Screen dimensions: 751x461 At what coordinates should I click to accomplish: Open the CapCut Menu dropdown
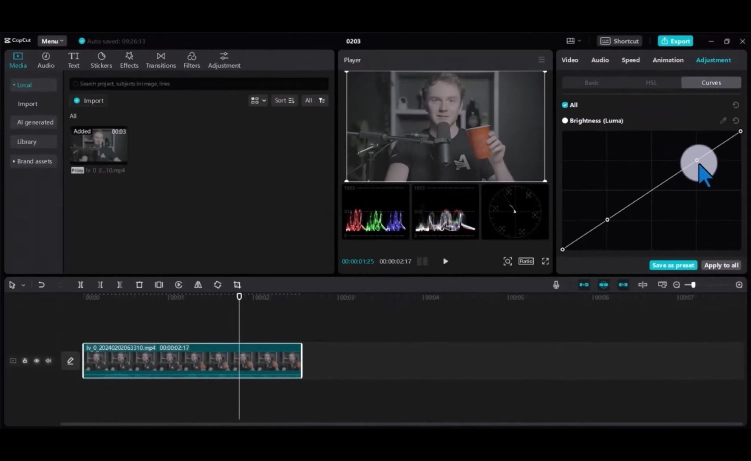coord(52,41)
